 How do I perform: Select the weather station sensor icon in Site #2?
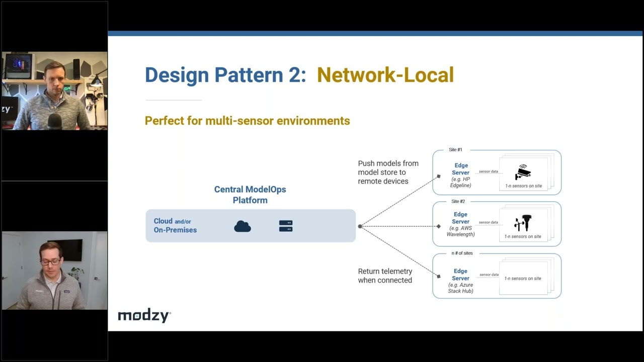click(x=523, y=223)
